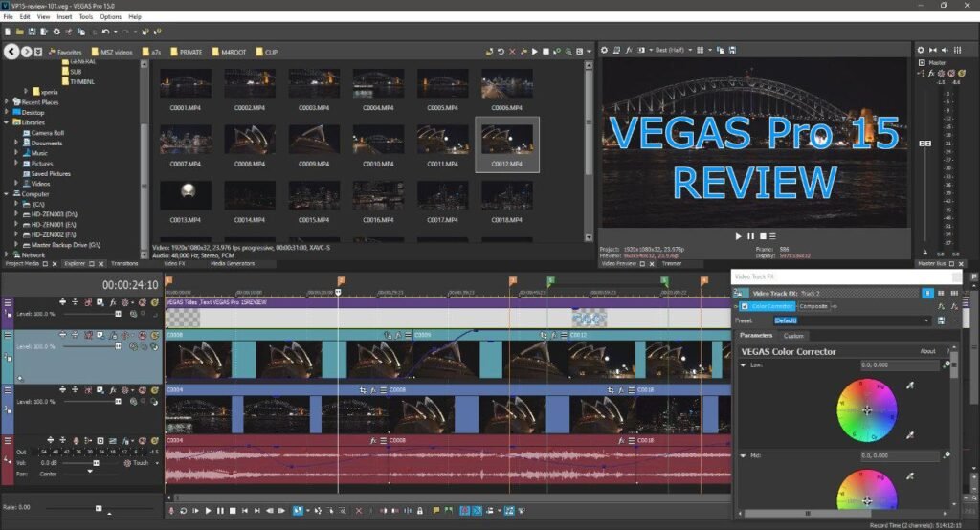
Task: Expand HD-ZEN003 (D:) drive
Action: pyautogui.click(x=16, y=213)
